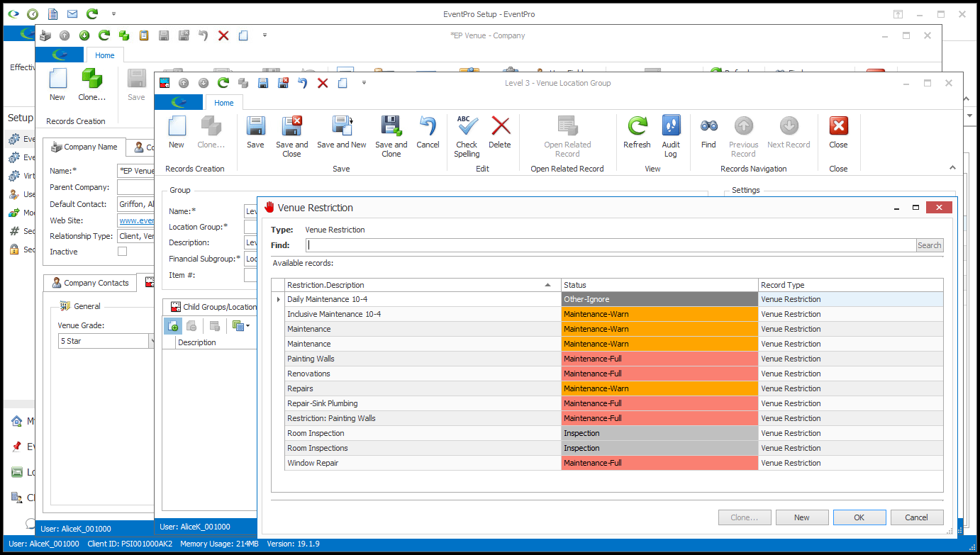This screenshot has height=555, width=980.
Task: Select the Company Name tab
Action: click(x=84, y=147)
